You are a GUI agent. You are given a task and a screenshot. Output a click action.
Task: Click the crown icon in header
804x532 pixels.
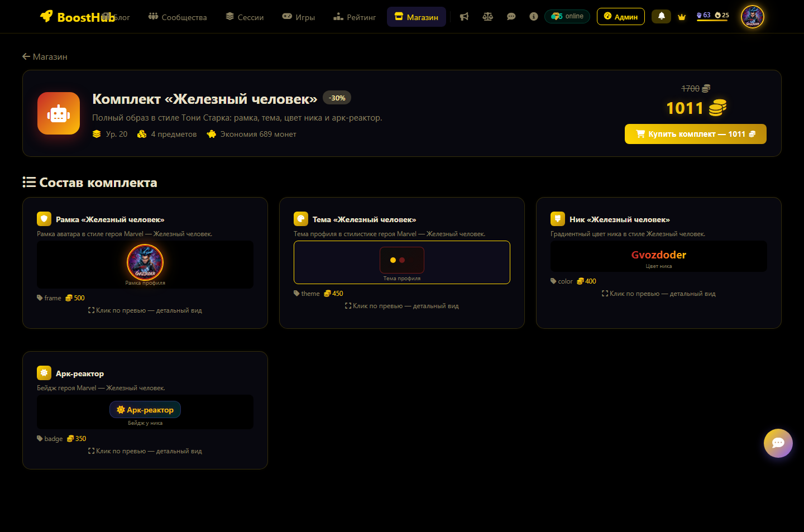[x=682, y=17]
